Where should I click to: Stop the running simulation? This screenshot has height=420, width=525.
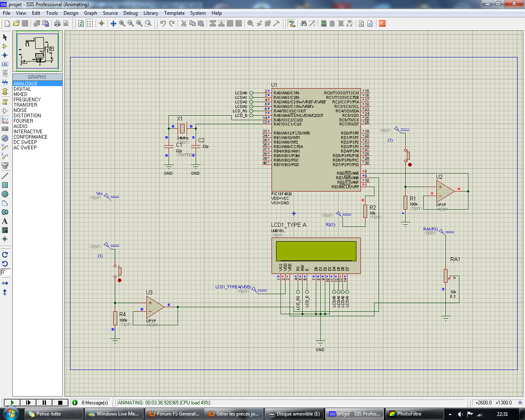coord(60,403)
